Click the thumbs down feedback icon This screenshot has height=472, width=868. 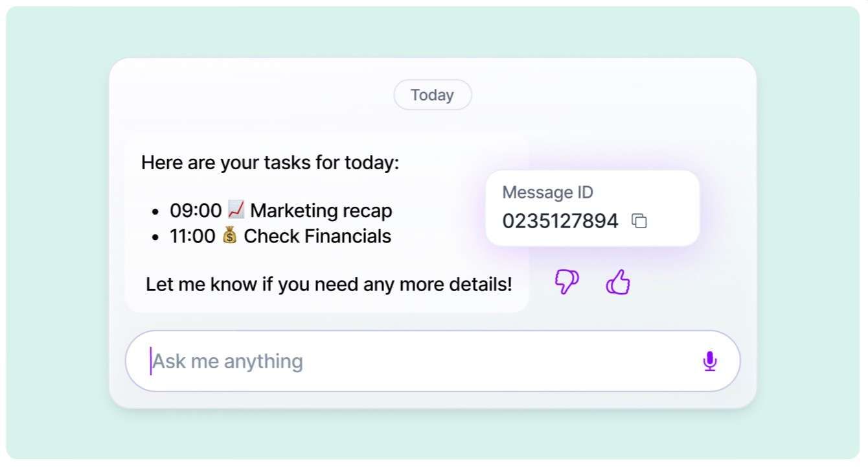coord(567,282)
